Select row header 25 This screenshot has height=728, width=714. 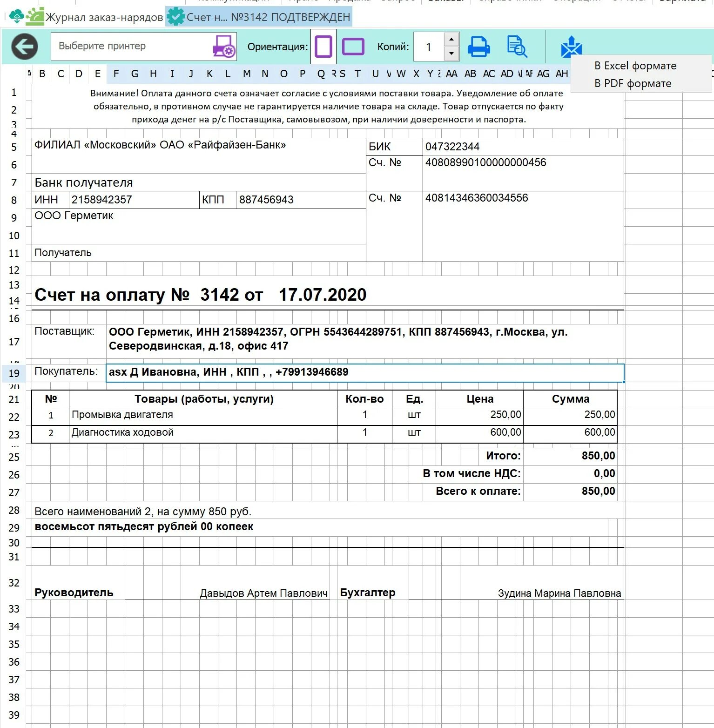point(14,457)
